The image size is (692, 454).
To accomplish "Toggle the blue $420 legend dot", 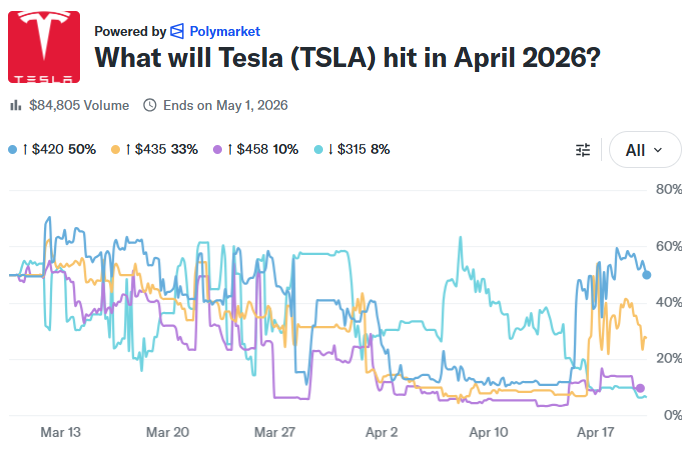I will coord(13,149).
